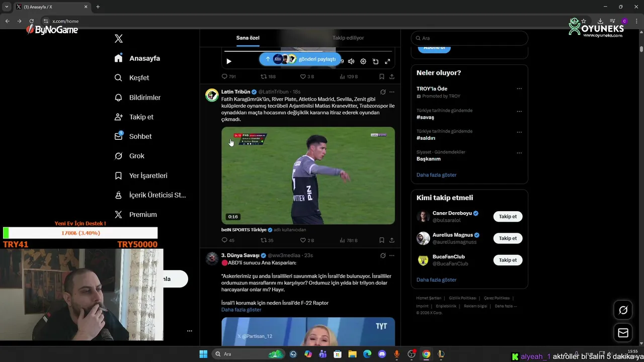This screenshot has height=362, width=644.
Task: Like Latin Tribün post with 2 B likes
Action: (307, 240)
